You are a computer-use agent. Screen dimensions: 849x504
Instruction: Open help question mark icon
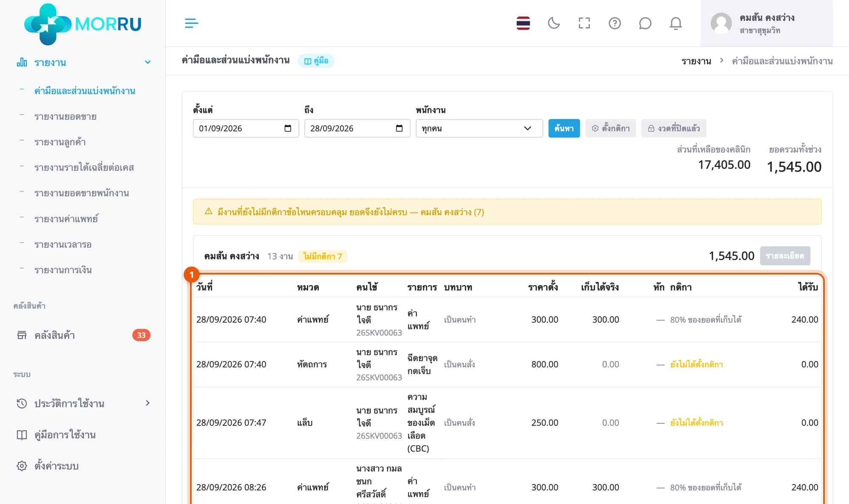pos(615,23)
